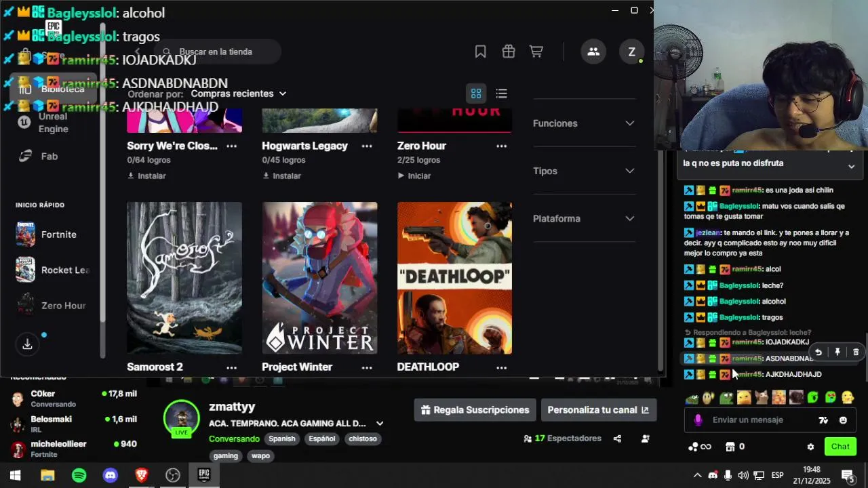Pin the hovered ramirr45 chat message
Screen dimensions: 868x488
pyautogui.click(x=837, y=352)
